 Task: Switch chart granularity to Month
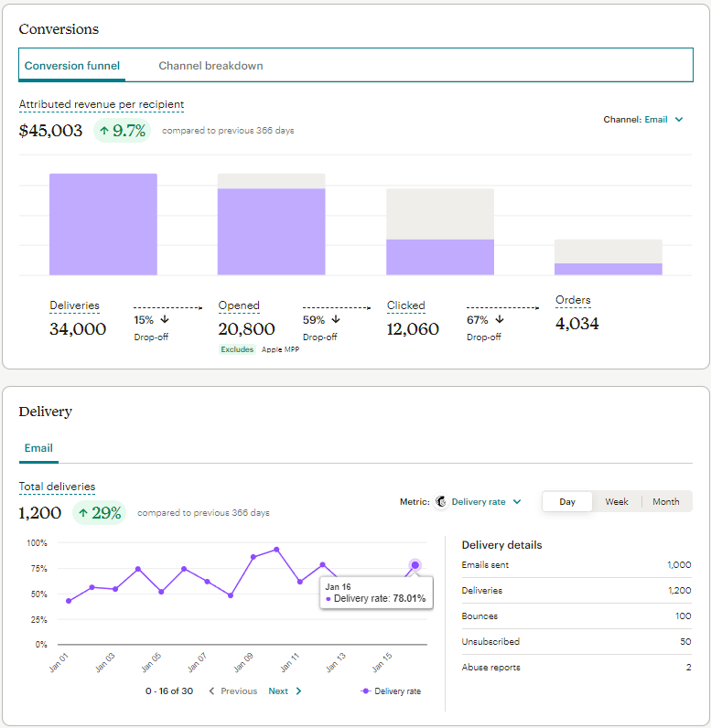coord(665,501)
